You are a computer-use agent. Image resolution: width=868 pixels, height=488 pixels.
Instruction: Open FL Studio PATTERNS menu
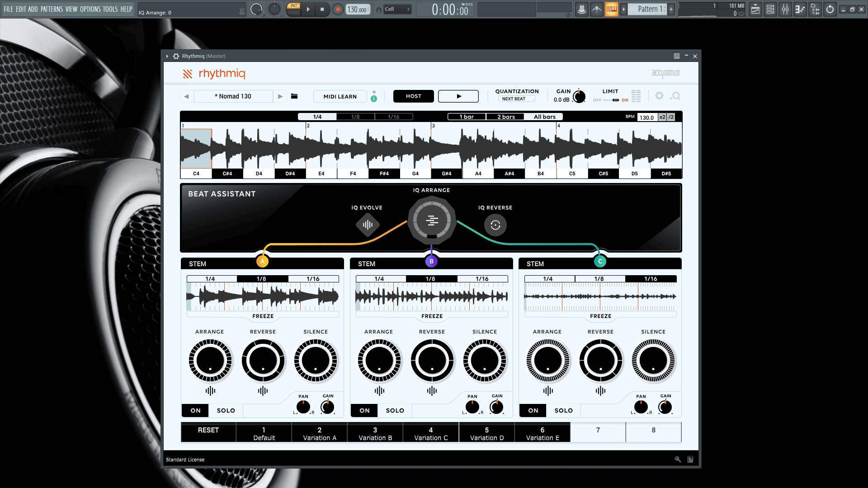tap(52, 9)
